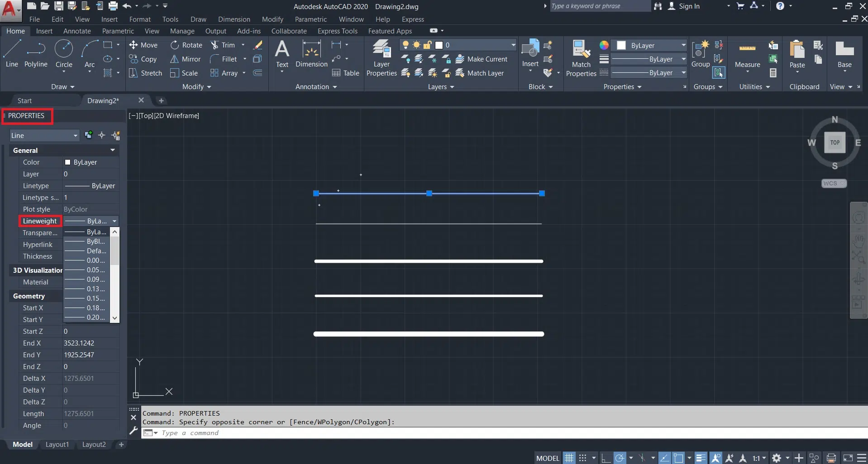Open the Dimension menu

234,19
